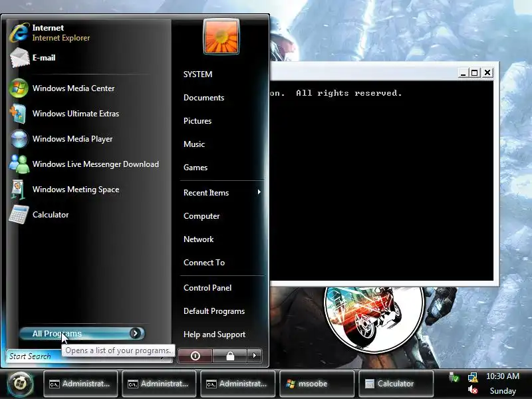Click the 10:30 AM clock
The width and height of the screenshot is (532, 399).
[x=503, y=376]
